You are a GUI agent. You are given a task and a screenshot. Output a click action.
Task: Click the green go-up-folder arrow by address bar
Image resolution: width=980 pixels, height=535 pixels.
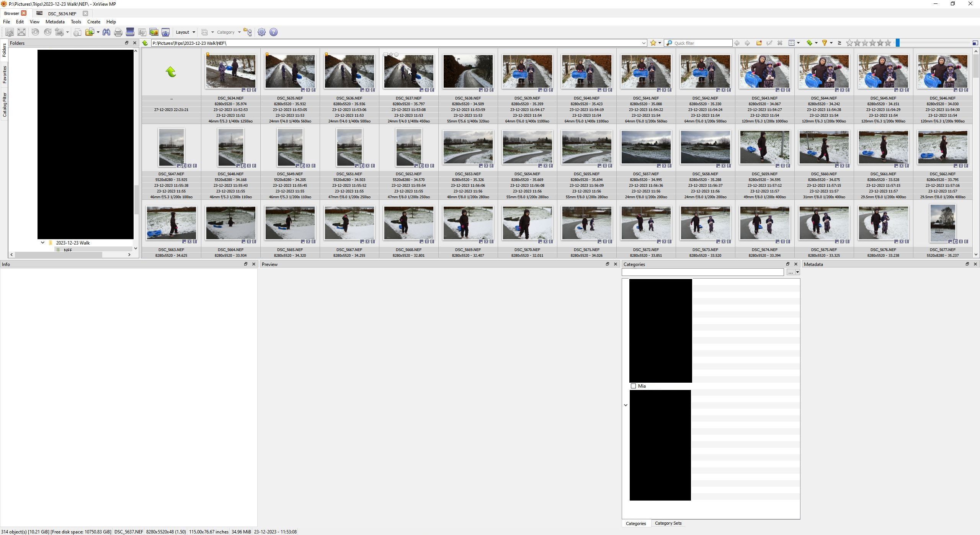click(145, 43)
